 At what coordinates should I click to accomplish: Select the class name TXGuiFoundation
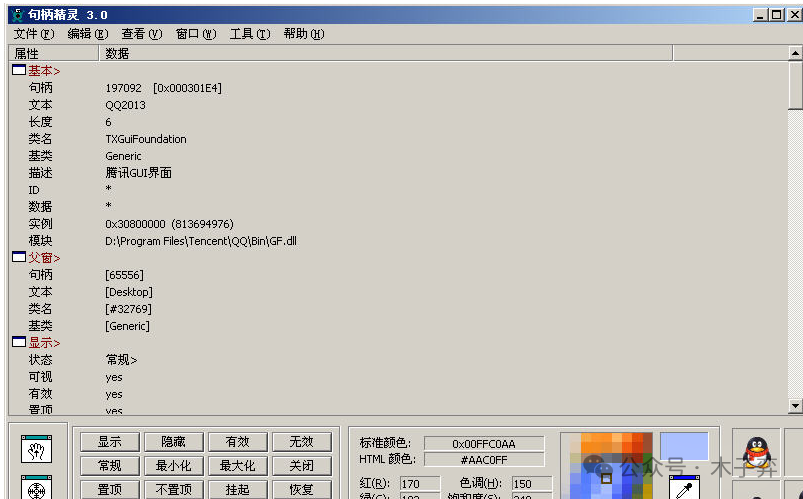tap(146, 139)
